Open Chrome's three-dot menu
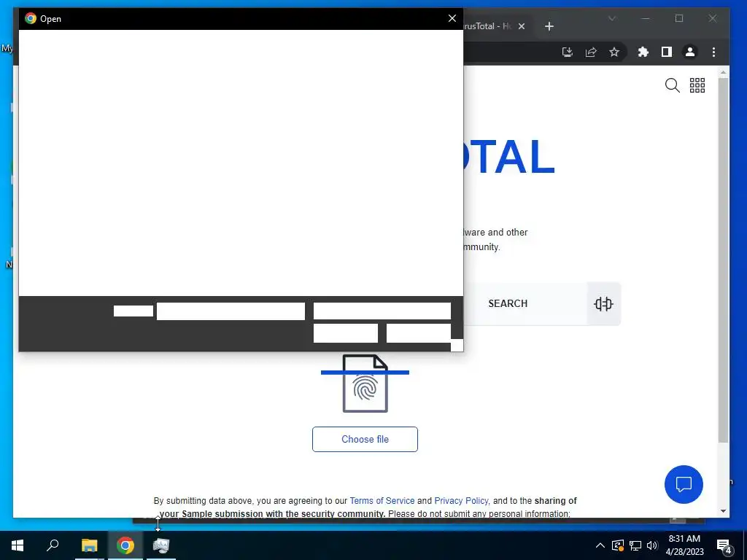 [713, 52]
